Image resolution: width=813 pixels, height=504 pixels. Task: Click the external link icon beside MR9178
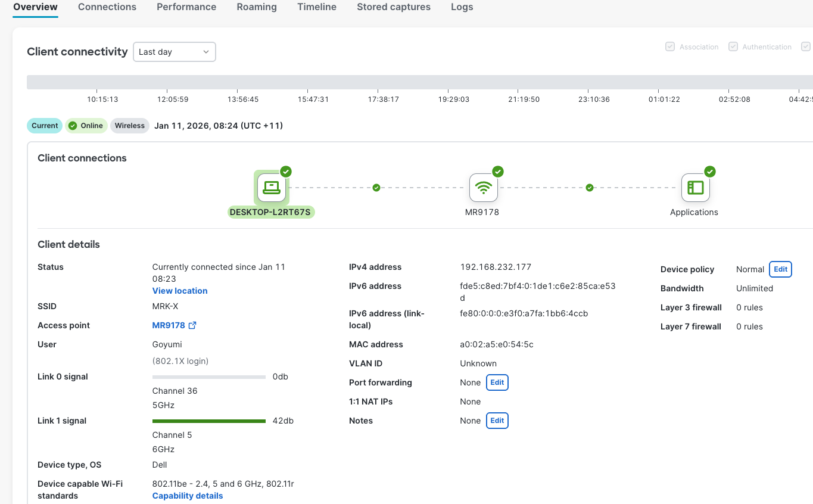(x=192, y=325)
